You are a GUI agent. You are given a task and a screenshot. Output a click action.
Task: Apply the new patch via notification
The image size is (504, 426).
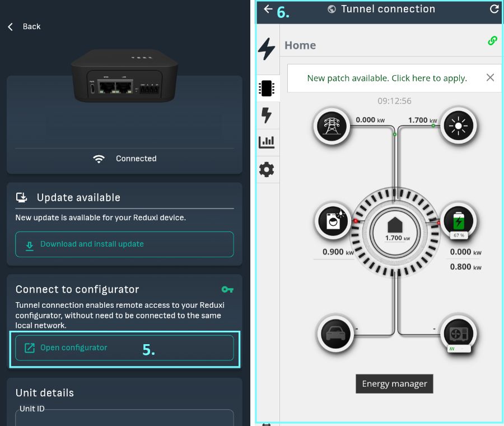tap(387, 78)
